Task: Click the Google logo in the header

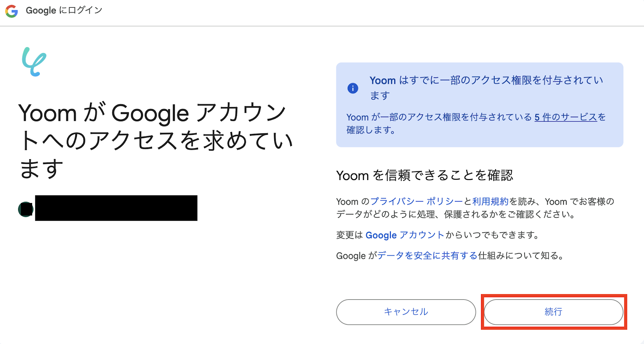Action: (x=12, y=11)
